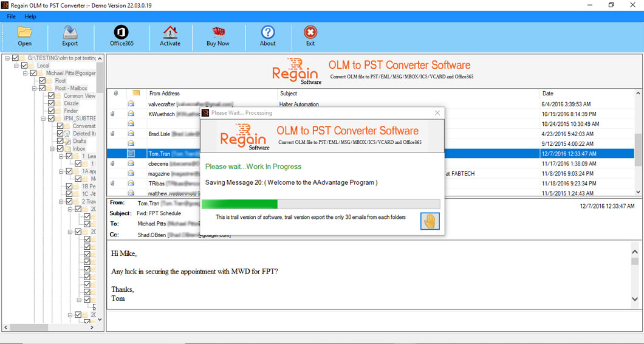Image resolution: width=644 pixels, height=344 pixels.
Task: Click the attachment icon in KWuethrich row
Action: coord(114,114)
